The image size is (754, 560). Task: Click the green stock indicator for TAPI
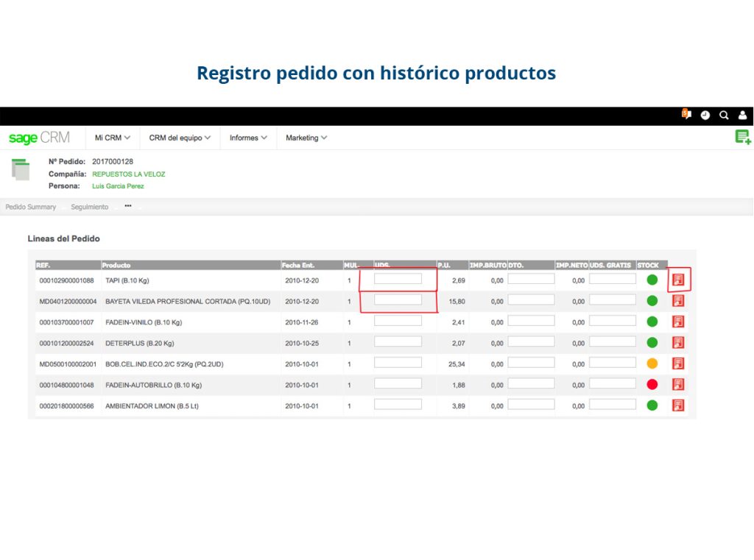tap(652, 279)
